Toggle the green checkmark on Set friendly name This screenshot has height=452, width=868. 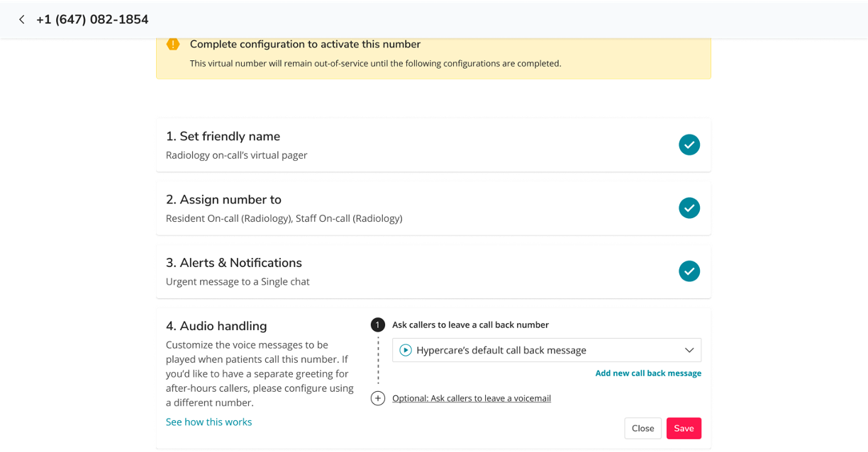tap(689, 145)
